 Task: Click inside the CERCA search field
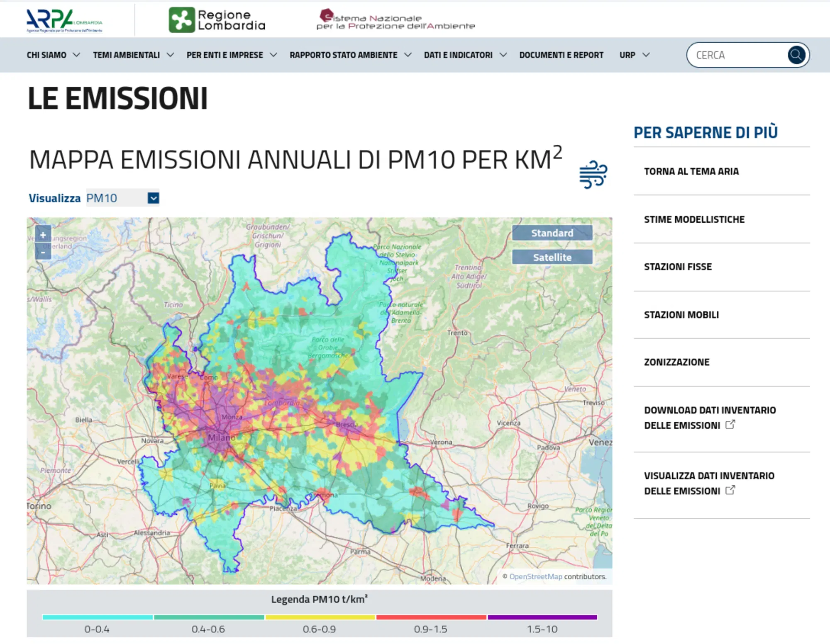pos(739,54)
